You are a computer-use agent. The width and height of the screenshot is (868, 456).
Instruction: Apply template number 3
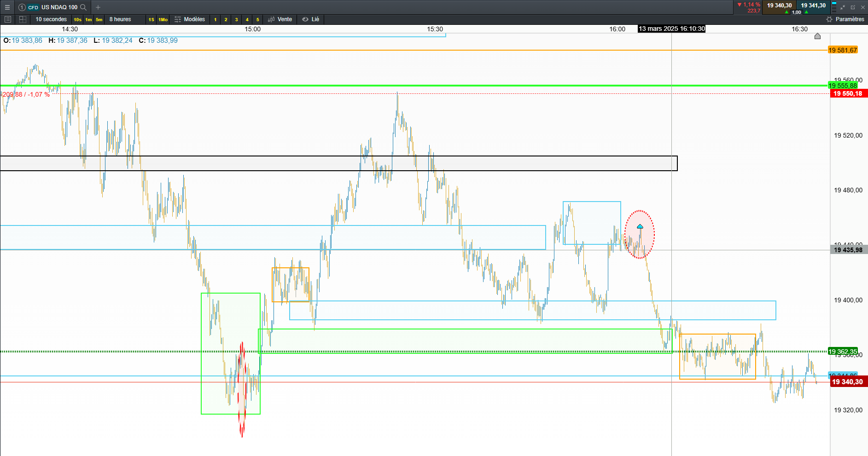pos(236,19)
